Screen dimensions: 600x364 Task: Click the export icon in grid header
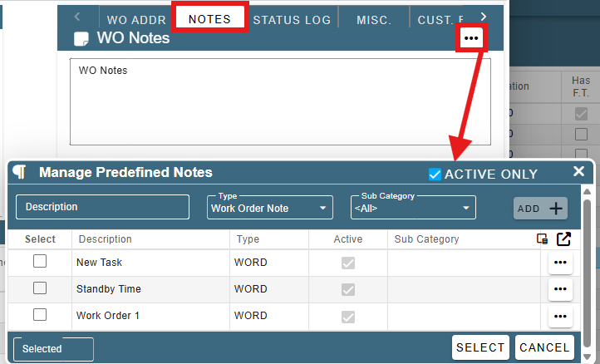[x=563, y=239]
